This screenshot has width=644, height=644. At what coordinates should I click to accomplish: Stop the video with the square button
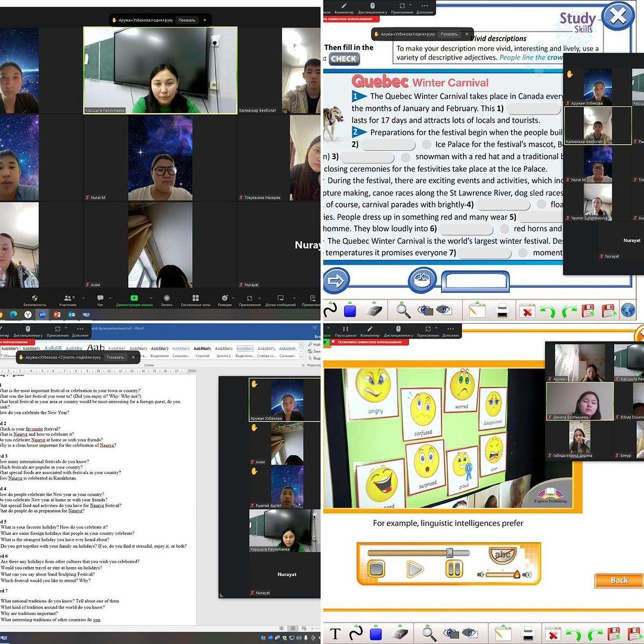[376, 569]
